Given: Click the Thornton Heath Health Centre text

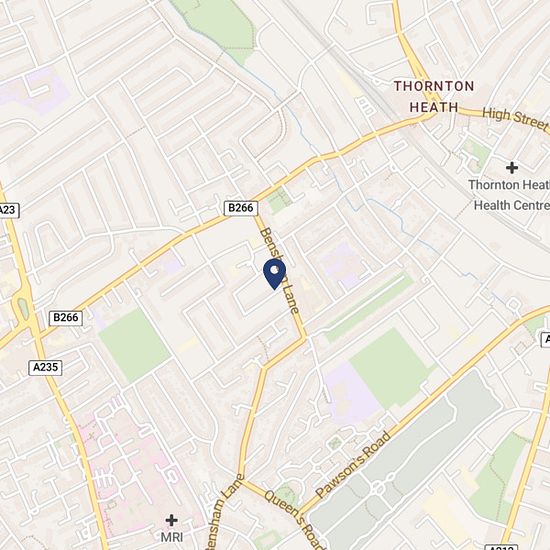Looking at the screenshot, I should pos(509,195).
